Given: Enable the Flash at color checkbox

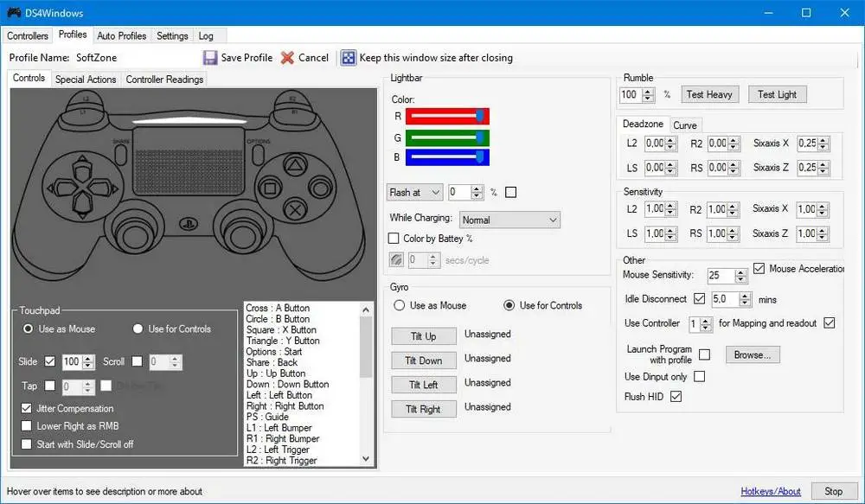Looking at the screenshot, I should coord(511,192).
